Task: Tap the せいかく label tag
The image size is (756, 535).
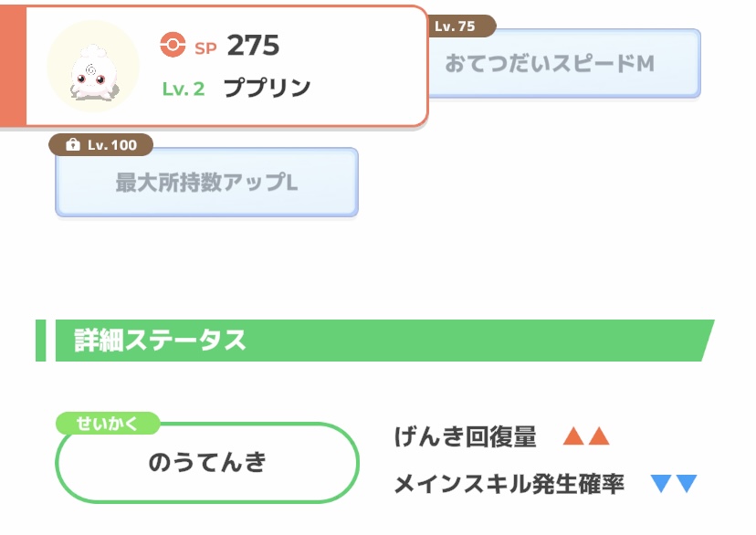Action: click(108, 424)
